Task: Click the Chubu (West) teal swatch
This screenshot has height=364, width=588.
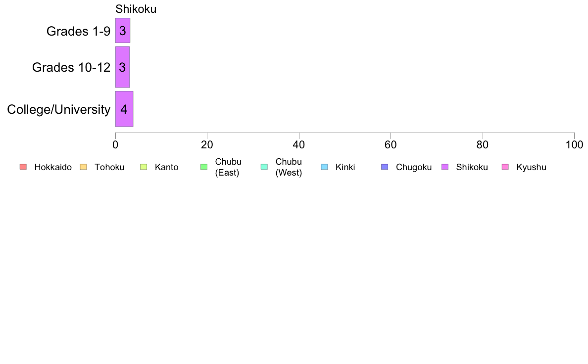Action: click(264, 167)
